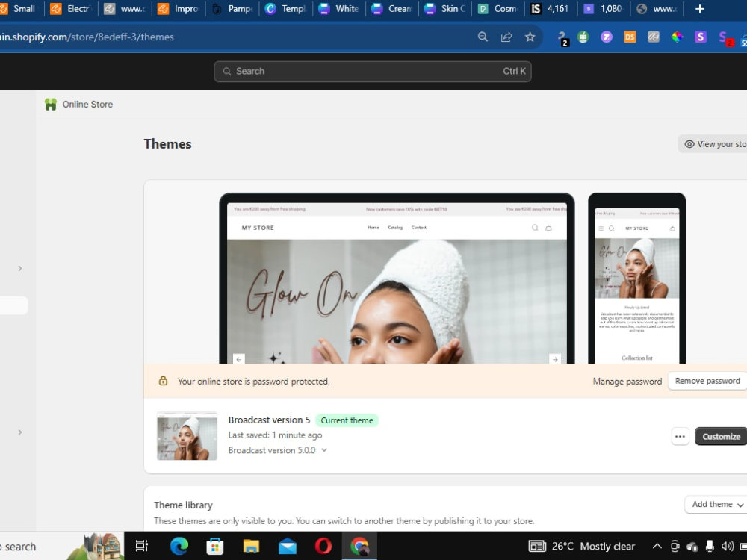Open the Mail app from the taskbar
The height and width of the screenshot is (560, 747).
coord(288,547)
